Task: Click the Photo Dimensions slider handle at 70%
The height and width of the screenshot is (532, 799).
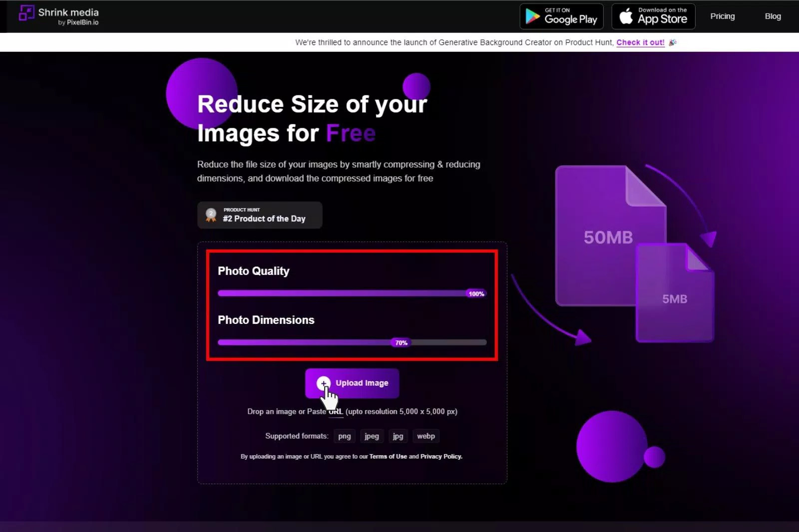Action: click(x=401, y=342)
